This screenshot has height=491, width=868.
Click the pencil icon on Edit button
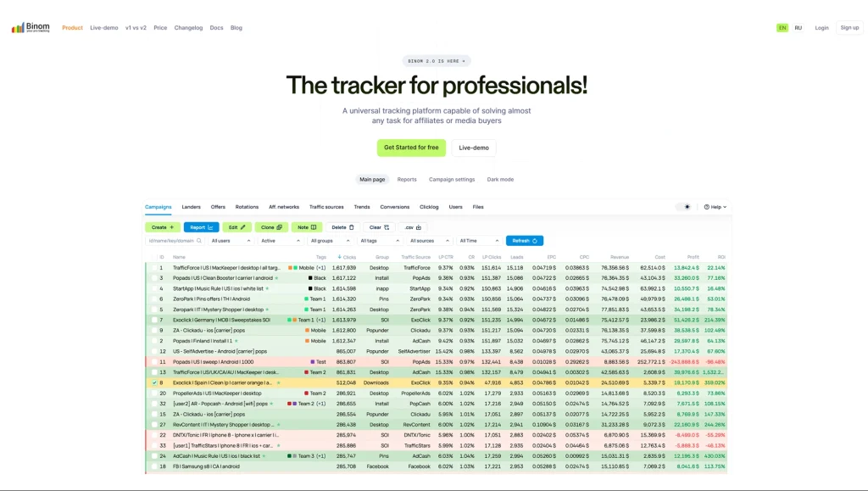pos(243,227)
